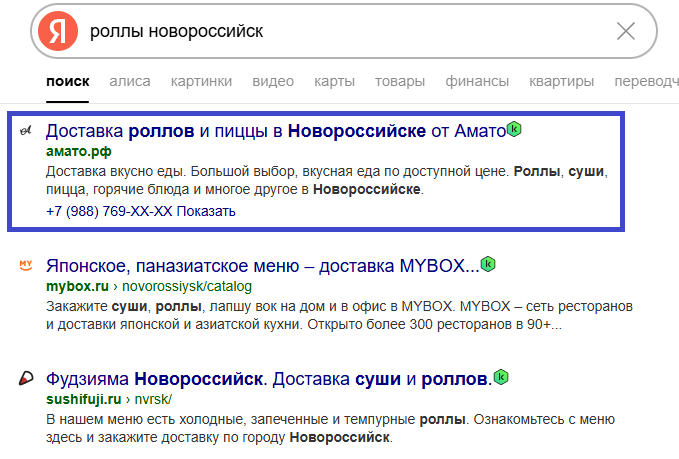This screenshot has height=459, width=679.
Task: Click the Амато site favicon
Action: 26,130
